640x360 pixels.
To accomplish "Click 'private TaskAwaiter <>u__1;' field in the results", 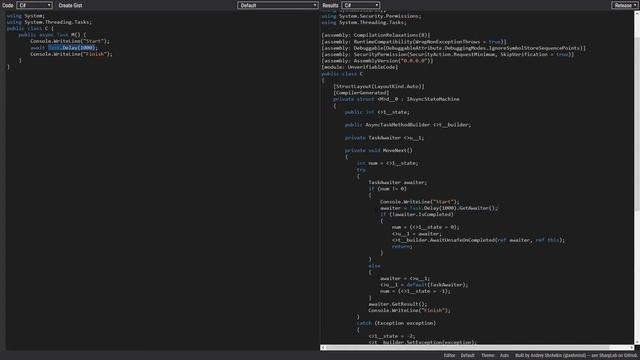I will click(x=384, y=138).
